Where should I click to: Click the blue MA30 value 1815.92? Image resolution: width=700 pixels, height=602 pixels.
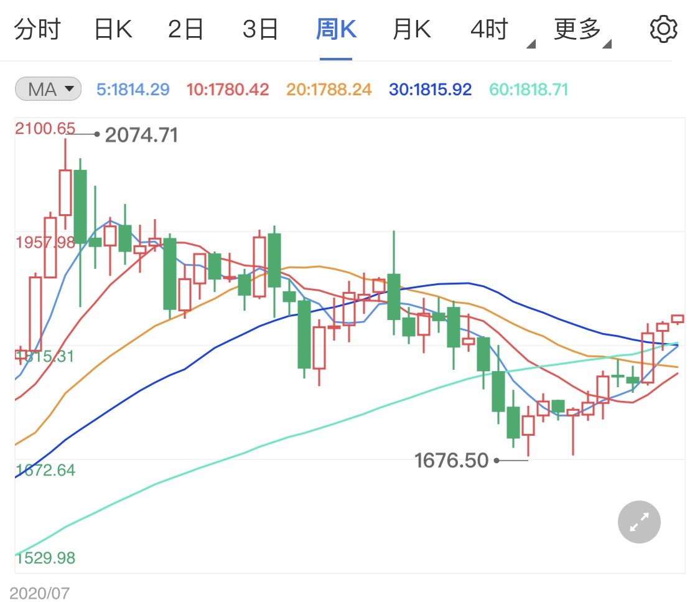pyautogui.click(x=429, y=88)
